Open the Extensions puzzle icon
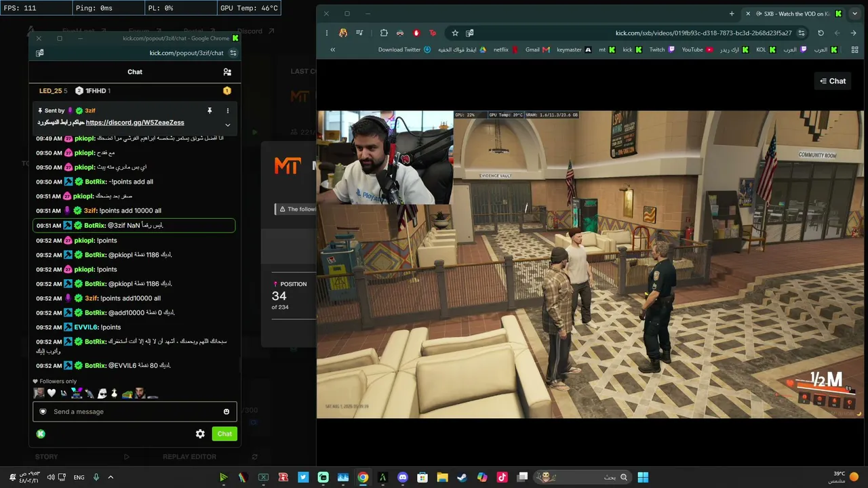868x488 pixels. click(384, 33)
